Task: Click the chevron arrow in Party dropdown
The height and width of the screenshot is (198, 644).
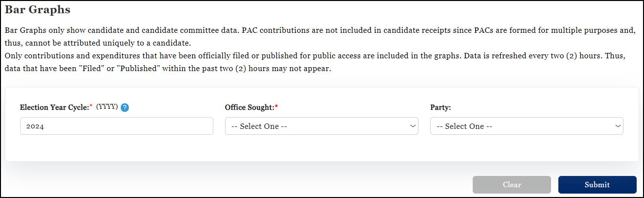Action: 617,126
